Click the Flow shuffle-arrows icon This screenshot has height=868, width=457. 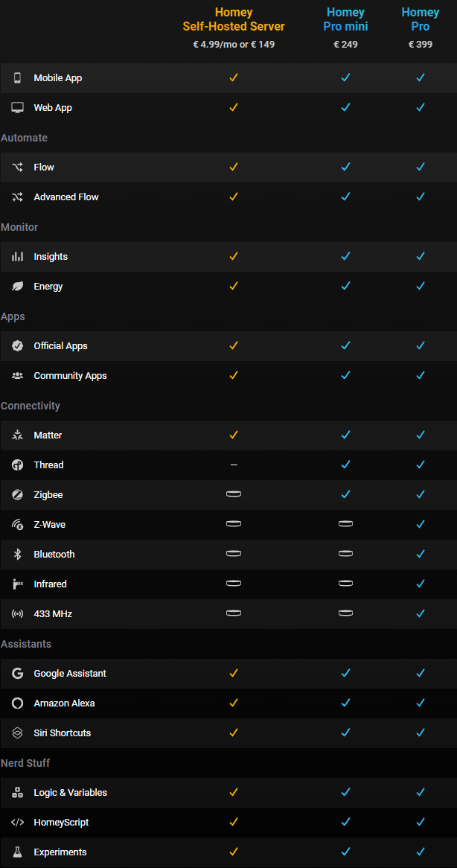pyautogui.click(x=17, y=167)
